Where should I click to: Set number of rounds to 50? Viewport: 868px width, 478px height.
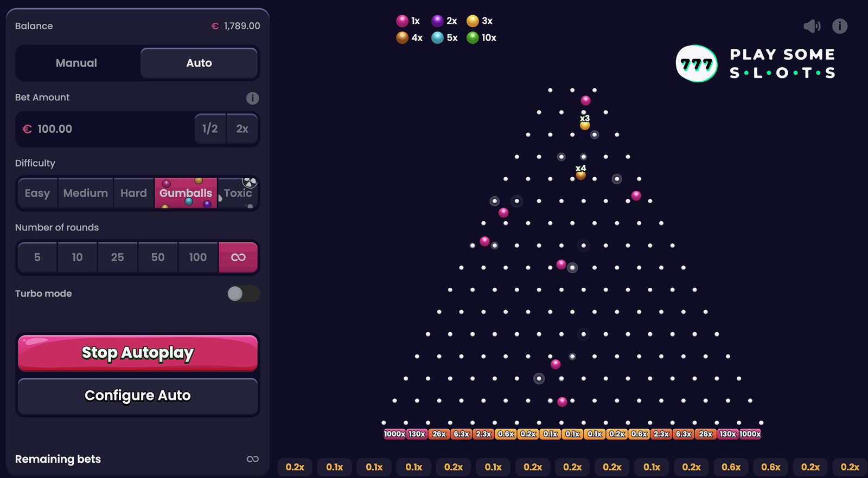(158, 257)
